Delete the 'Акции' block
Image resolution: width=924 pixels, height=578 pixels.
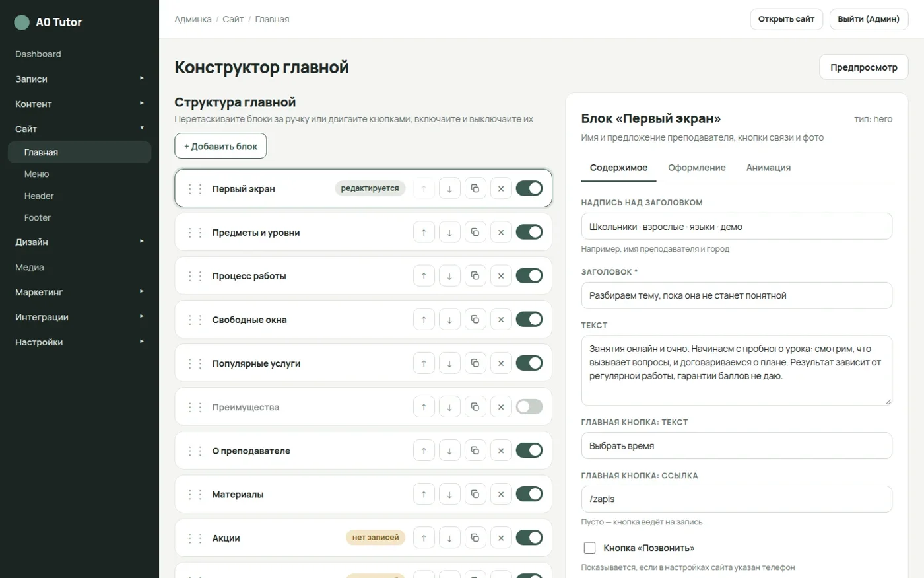pos(501,538)
